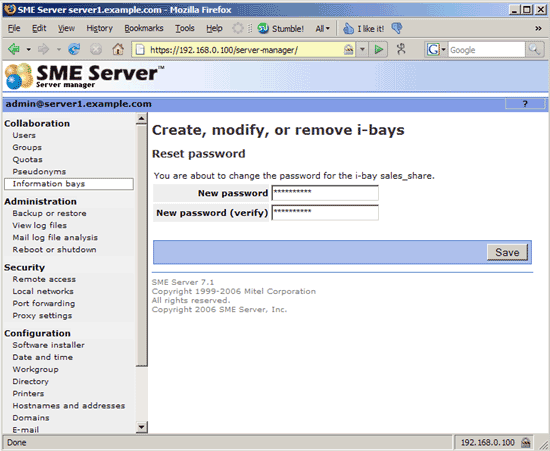Click the padlock icon in status bar
The height and width of the screenshot is (451, 550).
(525, 442)
